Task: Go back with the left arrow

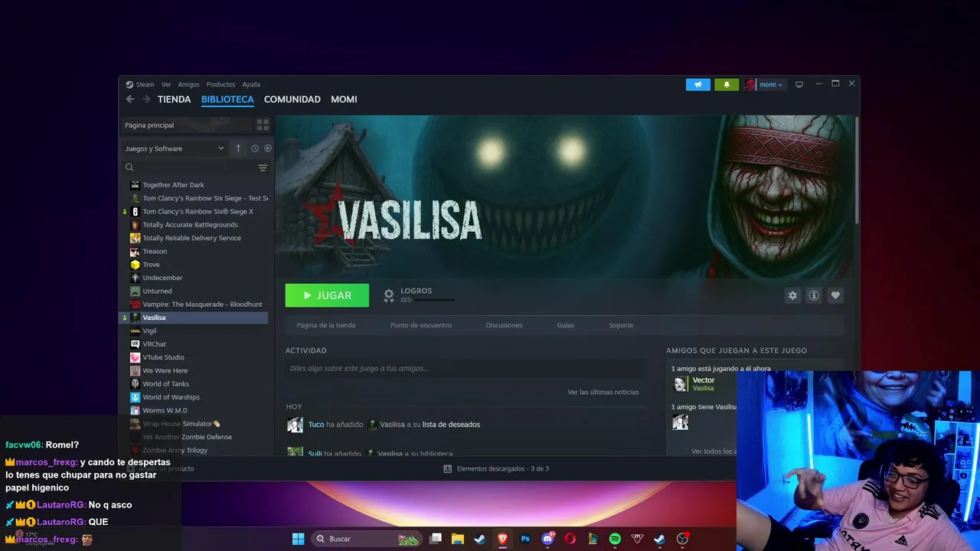Action: coord(130,99)
